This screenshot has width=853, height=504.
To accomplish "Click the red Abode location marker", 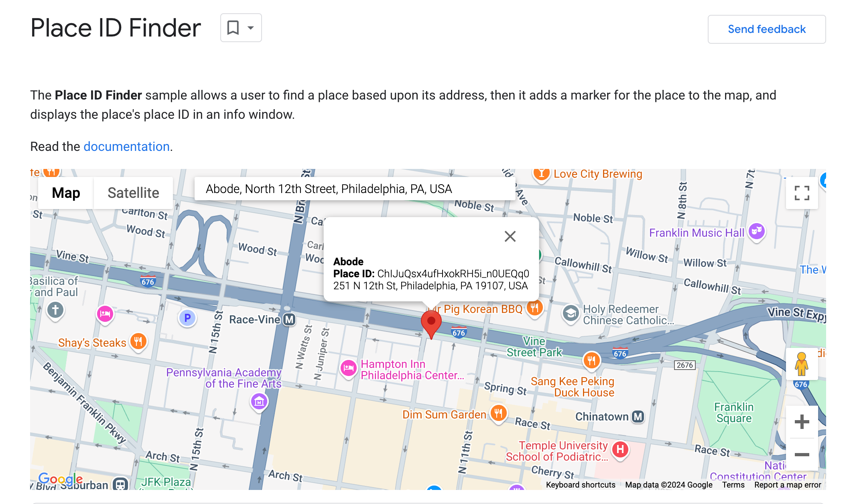I will click(x=431, y=324).
